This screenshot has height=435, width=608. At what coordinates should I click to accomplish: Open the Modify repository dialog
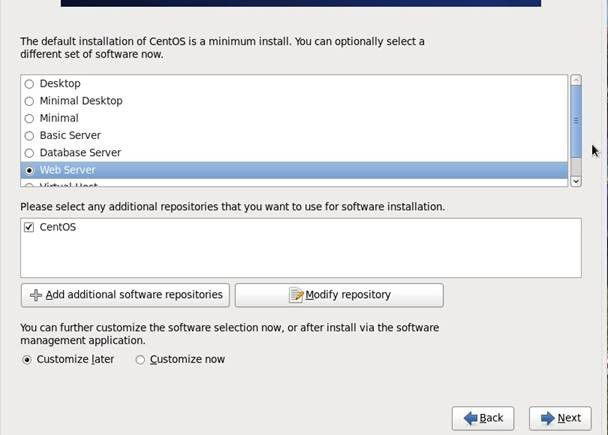[339, 295]
